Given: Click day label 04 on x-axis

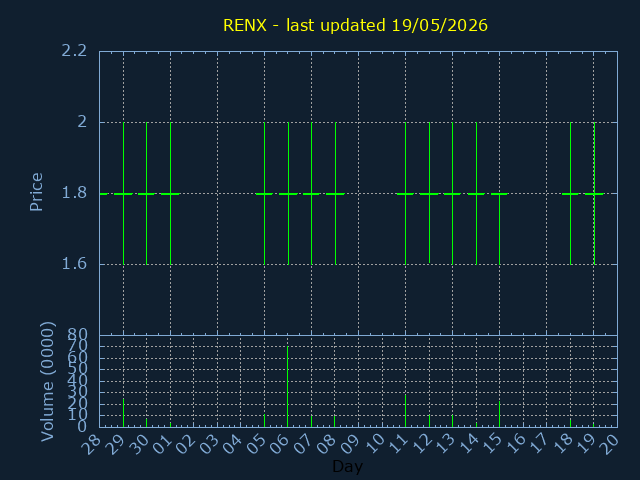Looking at the screenshot, I should [232, 444].
